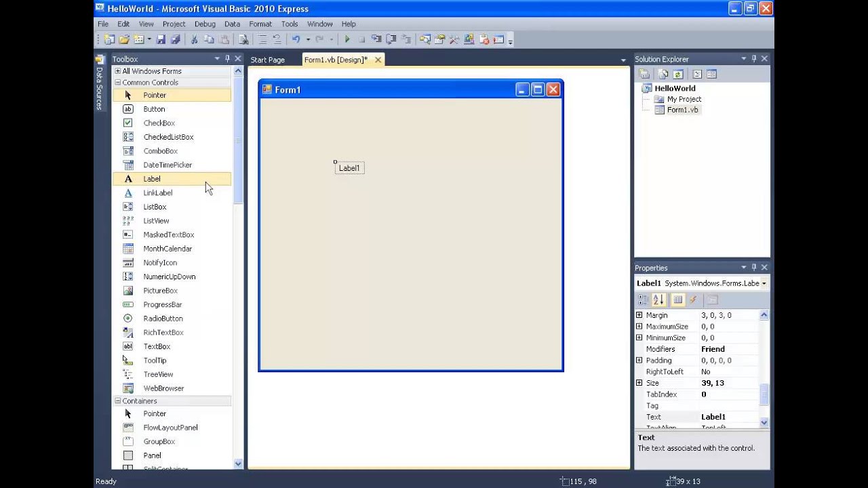Click the Toolbox scrollbar down arrow
The width and height of the screenshot is (868, 488).
click(x=238, y=464)
